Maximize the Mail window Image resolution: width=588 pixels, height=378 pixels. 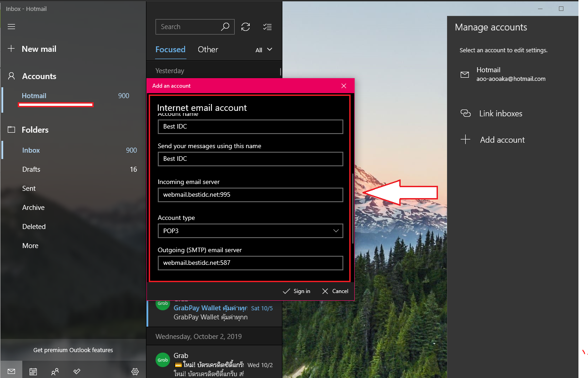[561, 9]
